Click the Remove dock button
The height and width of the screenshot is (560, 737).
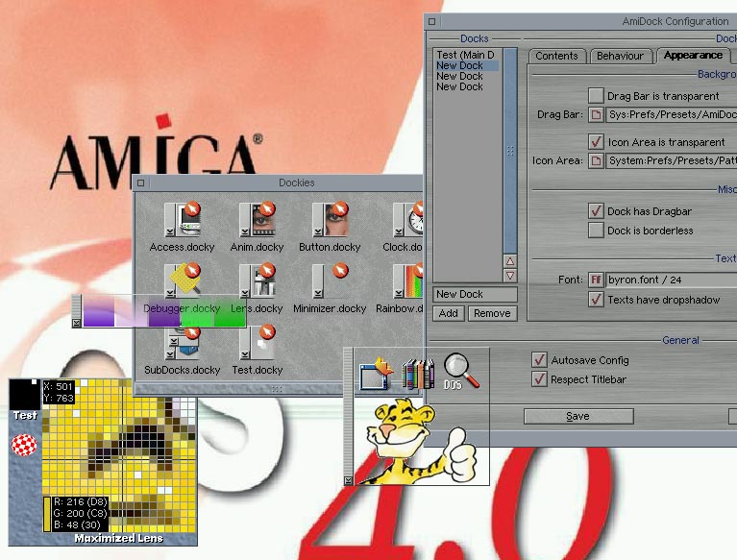coord(492,313)
